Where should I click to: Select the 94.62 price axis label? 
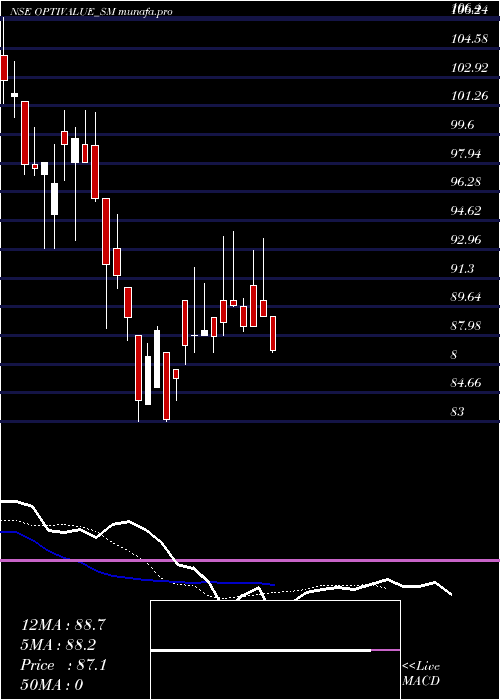(x=466, y=211)
